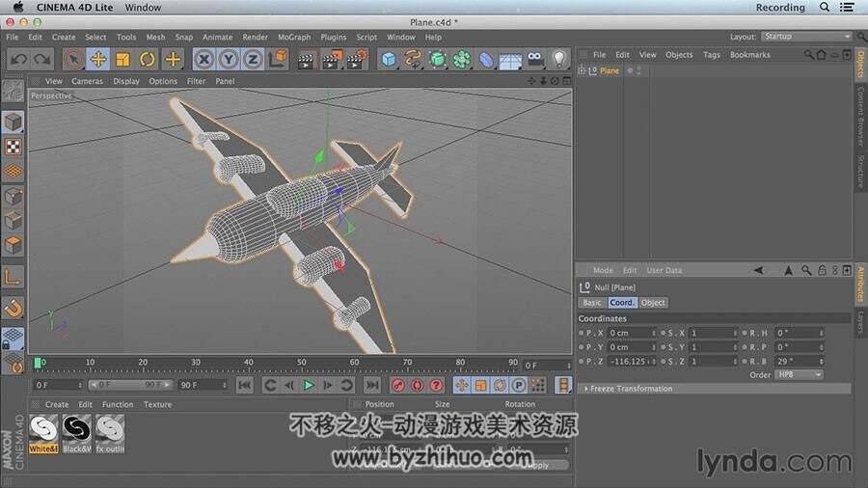The height and width of the screenshot is (488, 868).
Task: Open the spline pen tool icon
Action: (413, 59)
